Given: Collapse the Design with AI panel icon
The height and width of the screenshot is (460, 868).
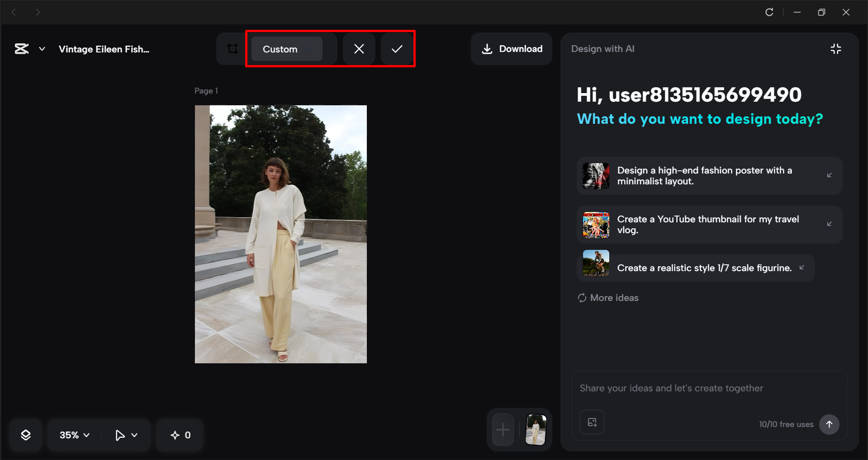Looking at the screenshot, I should (x=835, y=48).
